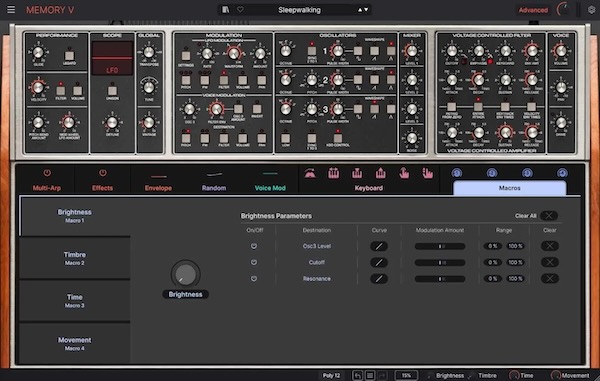Toggle the velocity Volume switch in Performance

pos(78,90)
